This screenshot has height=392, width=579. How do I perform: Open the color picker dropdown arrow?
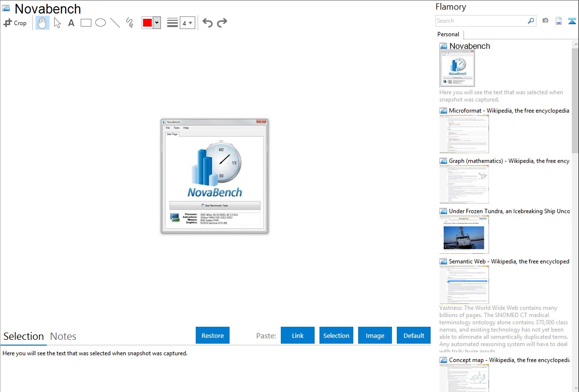pyautogui.click(x=157, y=23)
